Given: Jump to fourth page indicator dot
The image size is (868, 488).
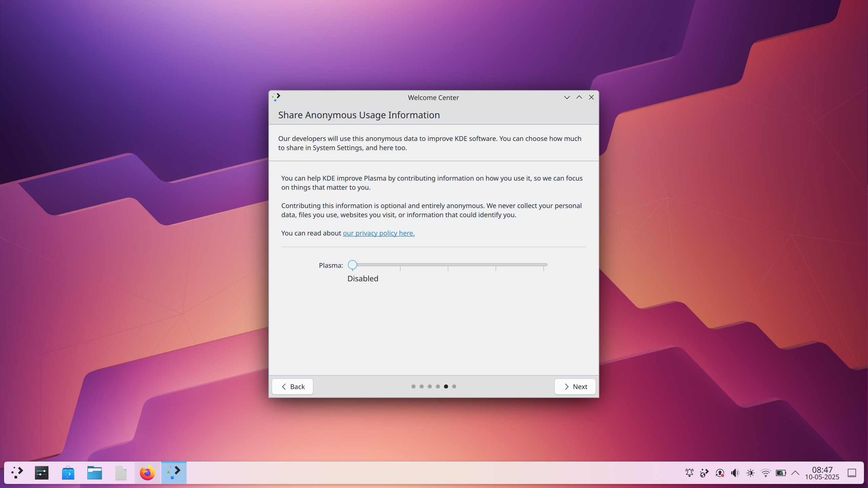Looking at the screenshot, I should (438, 387).
